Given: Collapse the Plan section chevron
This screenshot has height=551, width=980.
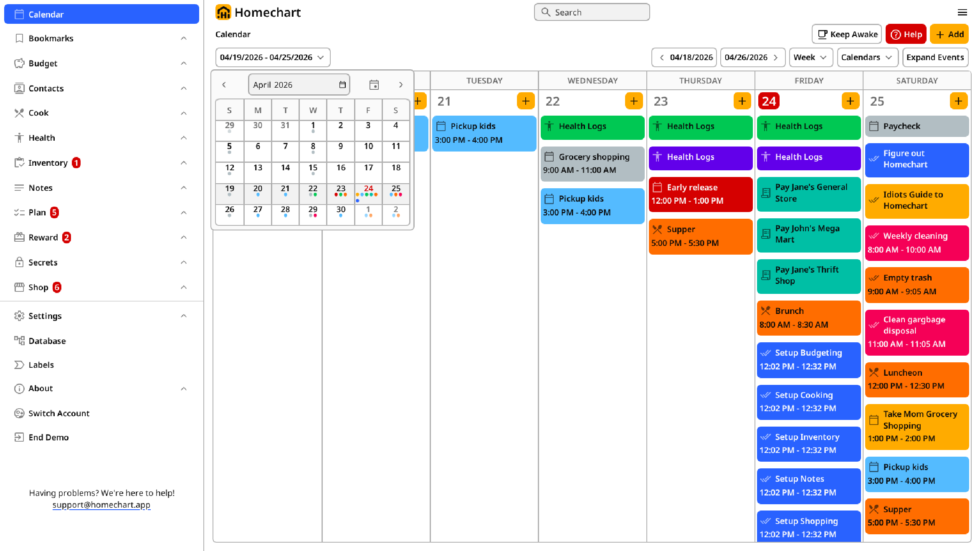Looking at the screenshot, I should pos(184,212).
